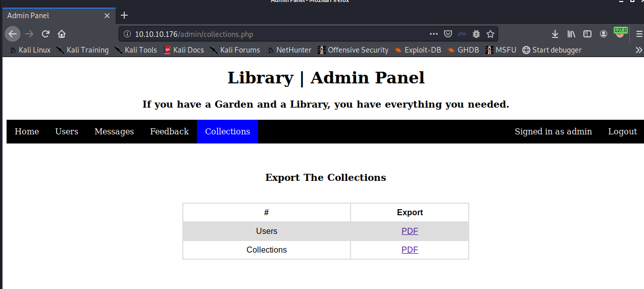This screenshot has width=644, height=289.
Task: Click the Export column header
Action: [410, 213]
